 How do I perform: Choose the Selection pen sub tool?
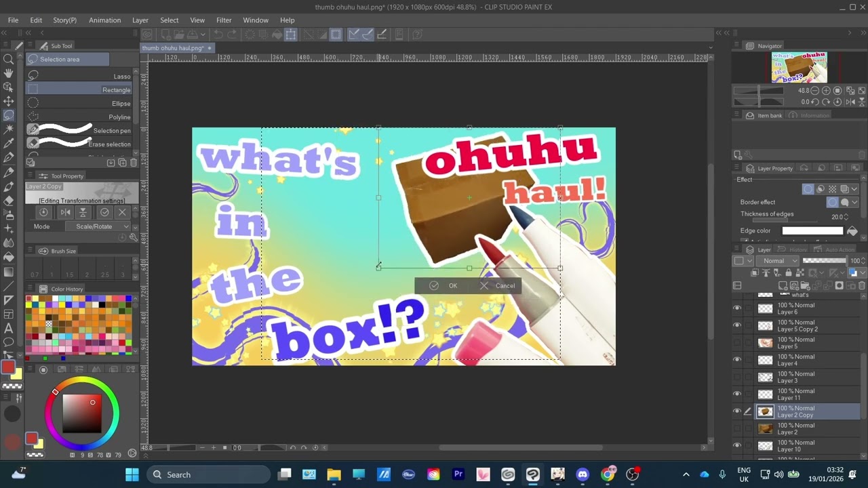click(79, 130)
